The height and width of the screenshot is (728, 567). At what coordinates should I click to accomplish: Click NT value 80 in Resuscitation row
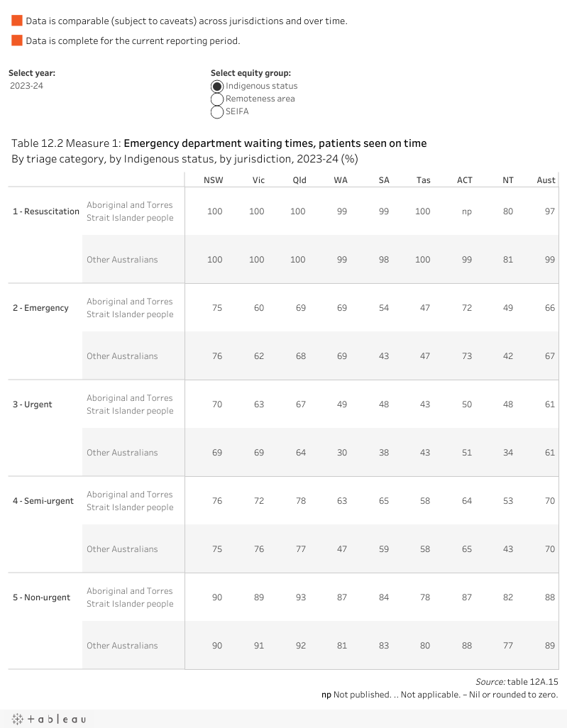(508, 211)
